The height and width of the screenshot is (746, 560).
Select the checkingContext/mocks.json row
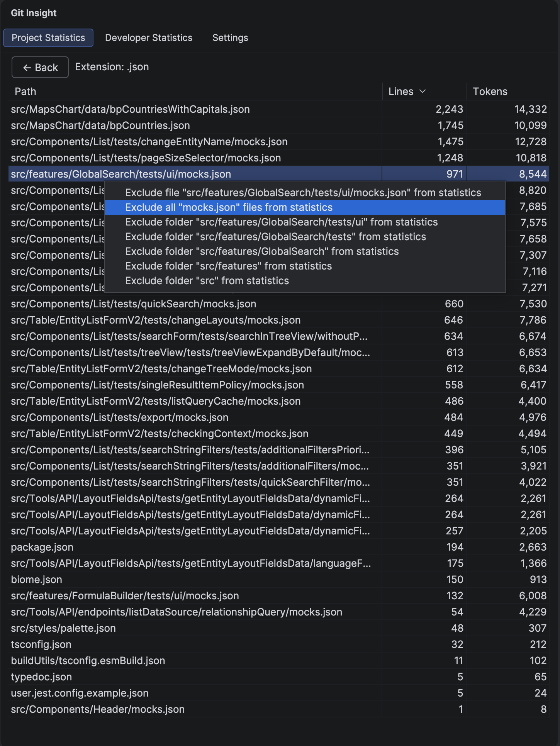pos(279,434)
